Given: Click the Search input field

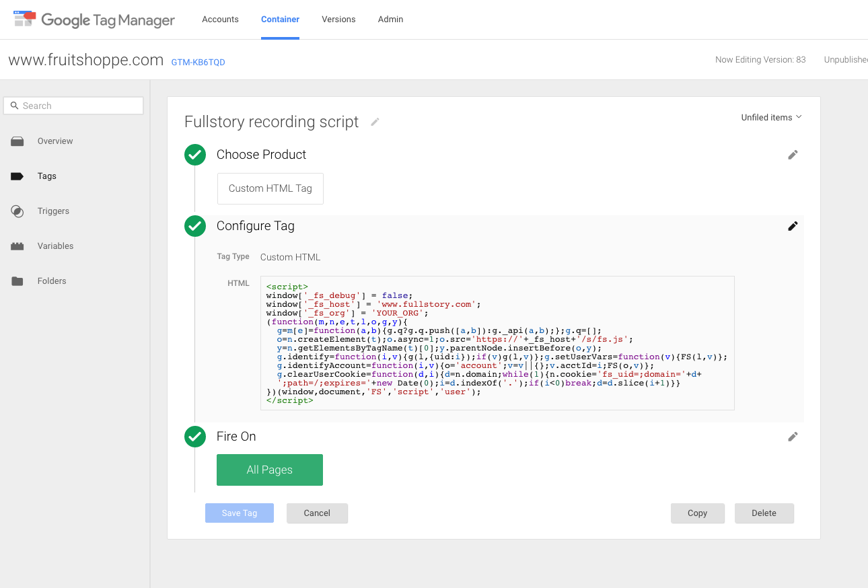Looking at the screenshot, I should click(73, 106).
